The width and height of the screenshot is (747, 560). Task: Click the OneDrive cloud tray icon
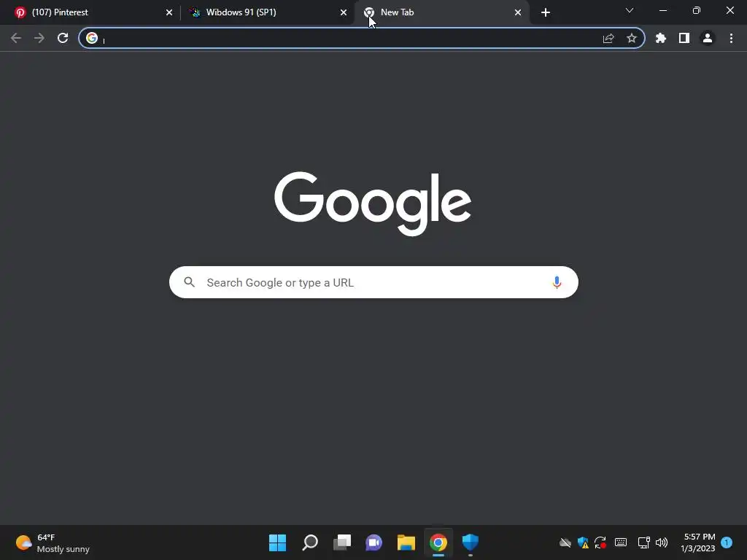pos(565,542)
